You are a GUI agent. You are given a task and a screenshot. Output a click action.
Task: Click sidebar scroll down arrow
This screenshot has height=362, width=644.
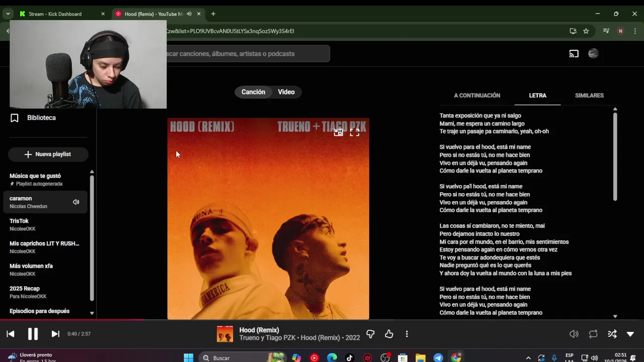point(92,313)
